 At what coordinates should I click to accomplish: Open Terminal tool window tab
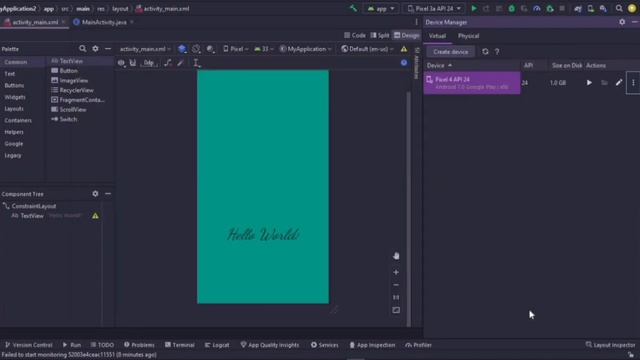[179, 345]
